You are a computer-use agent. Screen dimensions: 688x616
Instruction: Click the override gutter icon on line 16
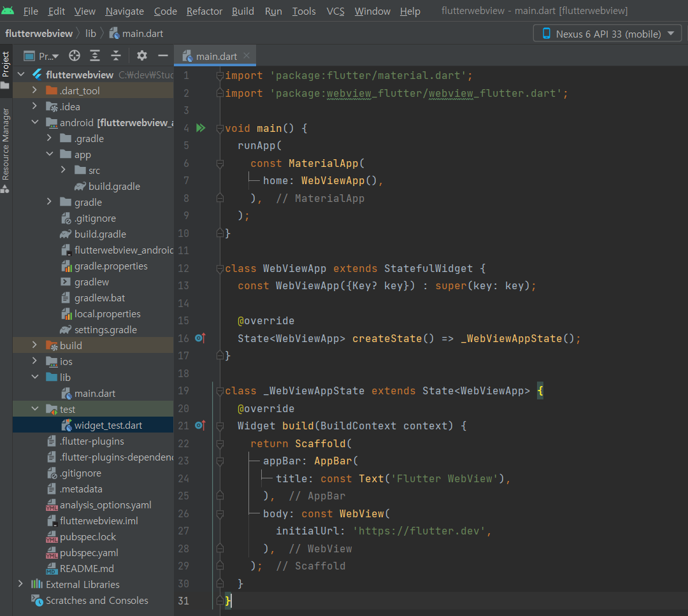(x=200, y=338)
